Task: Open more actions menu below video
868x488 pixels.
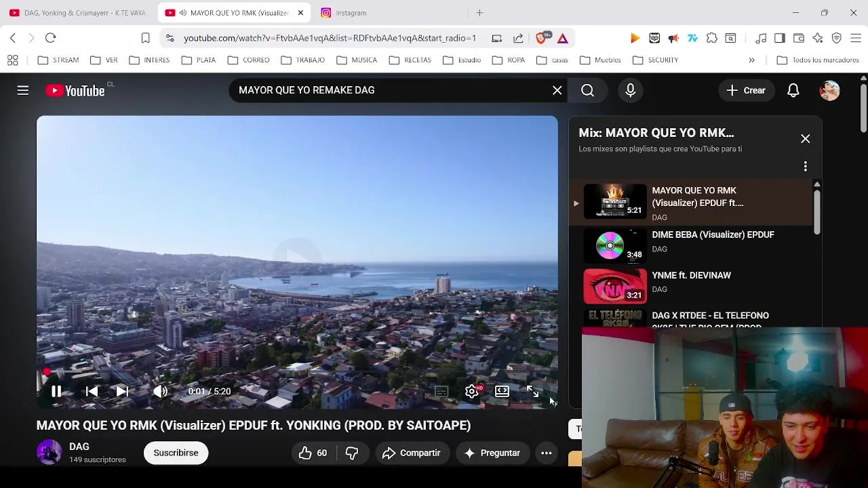Action: (x=547, y=453)
